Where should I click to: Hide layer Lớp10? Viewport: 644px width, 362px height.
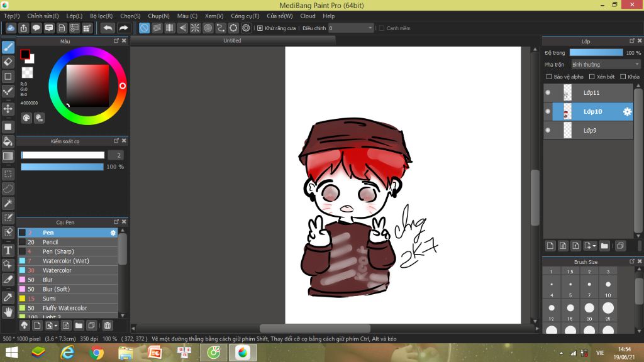[548, 112]
